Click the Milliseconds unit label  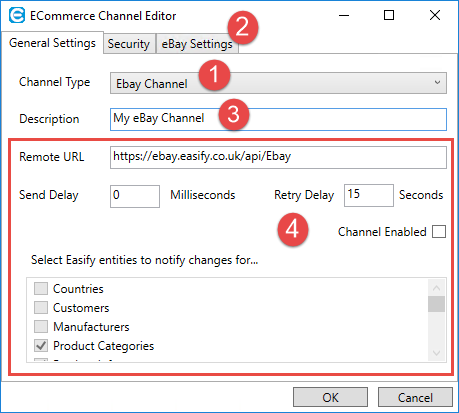click(203, 195)
